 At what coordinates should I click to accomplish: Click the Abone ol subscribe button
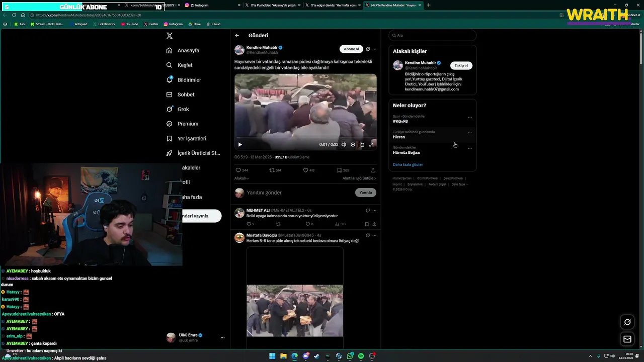tap(351, 49)
